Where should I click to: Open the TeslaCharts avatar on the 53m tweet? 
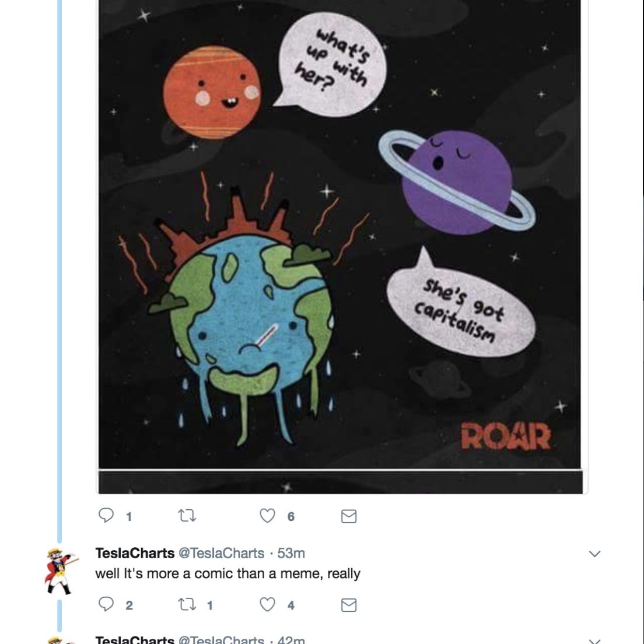pyautogui.click(x=61, y=571)
